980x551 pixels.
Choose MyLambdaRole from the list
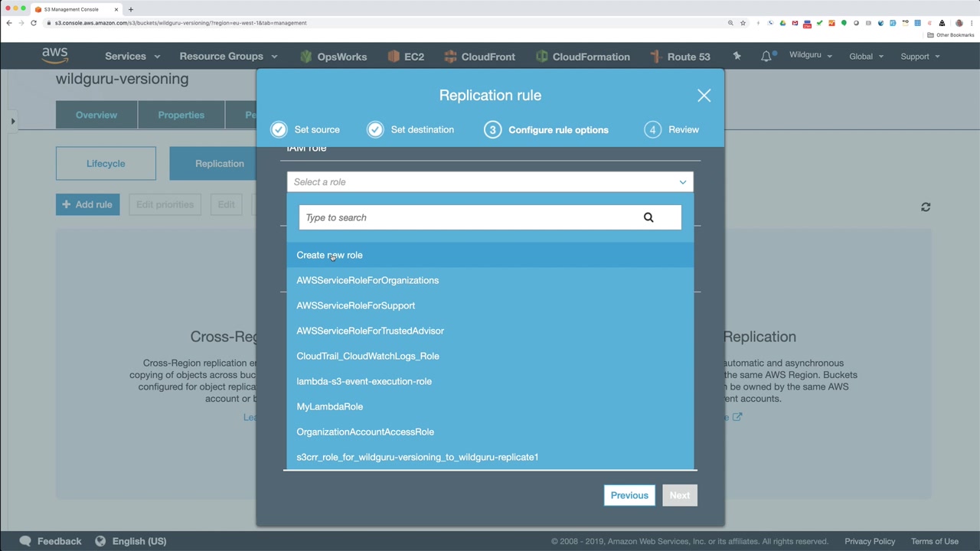tap(490, 406)
